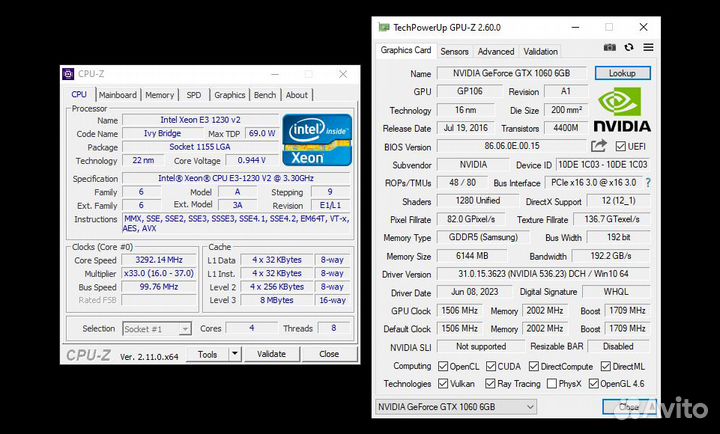Click the Close button in CPU-Z

click(x=329, y=354)
